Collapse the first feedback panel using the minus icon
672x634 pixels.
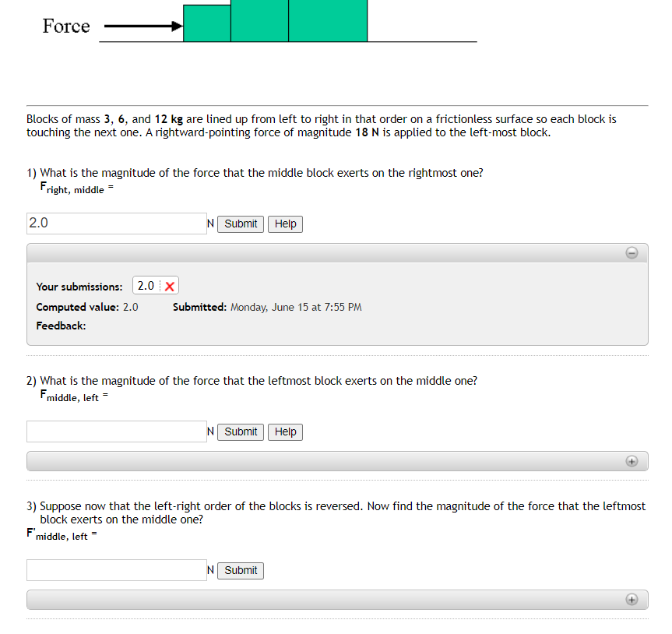tap(632, 252)
